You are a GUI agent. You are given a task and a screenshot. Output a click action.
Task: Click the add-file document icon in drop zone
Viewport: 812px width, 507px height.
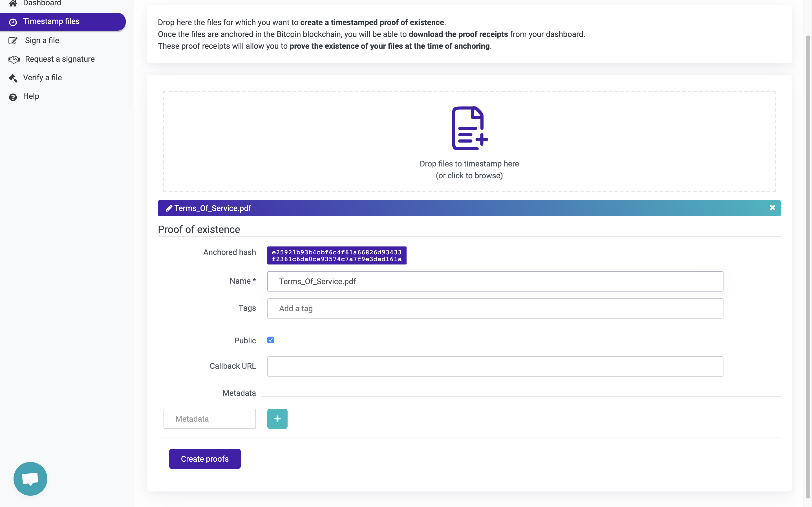click(469, 128)
